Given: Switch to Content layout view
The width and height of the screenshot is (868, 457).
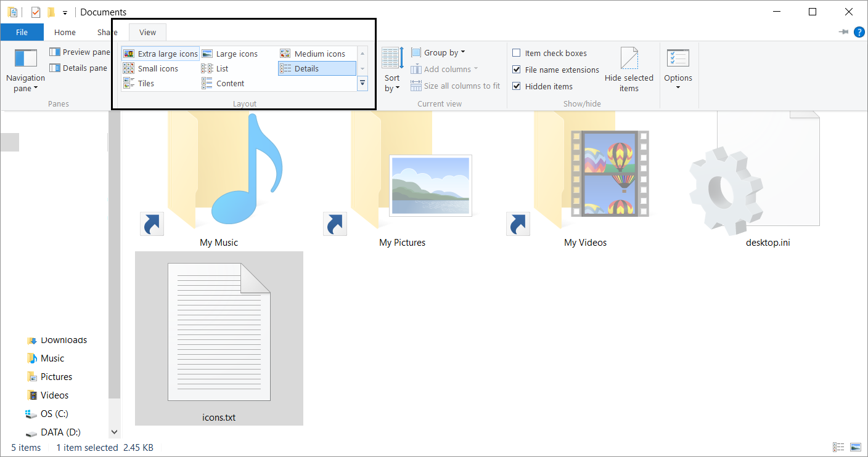Looking at the screenshot, I should coord(223,83).
